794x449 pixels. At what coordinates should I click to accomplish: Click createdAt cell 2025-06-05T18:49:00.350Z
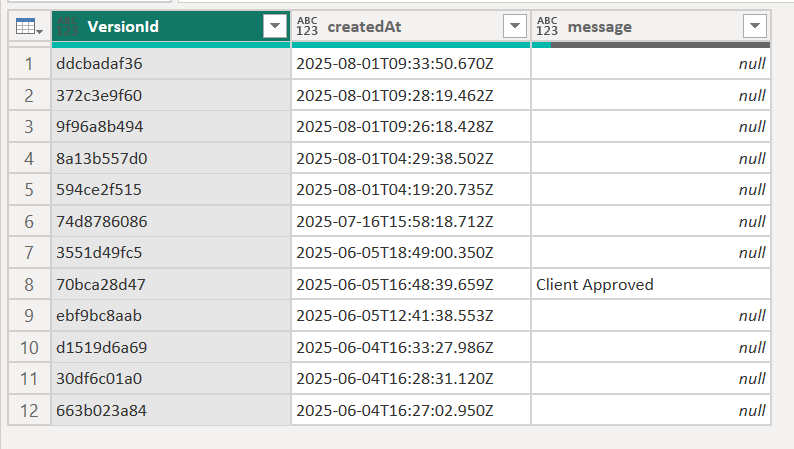pos(411,253)
